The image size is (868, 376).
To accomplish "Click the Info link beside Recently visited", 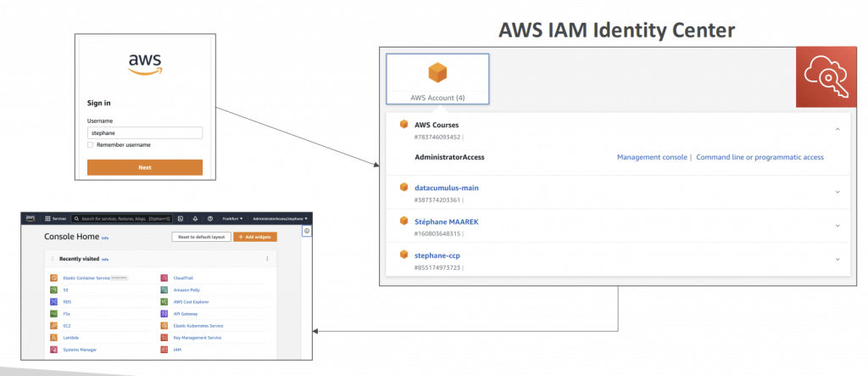I will coord(104,260).
